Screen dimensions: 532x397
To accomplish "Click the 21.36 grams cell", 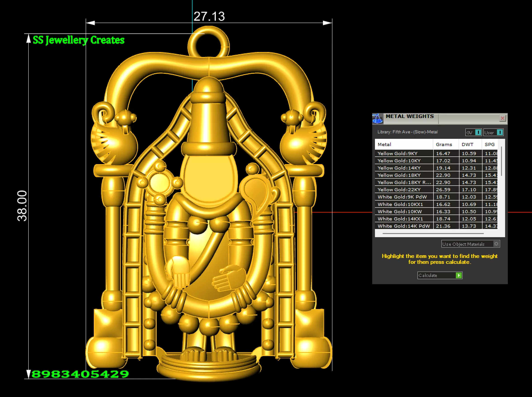I will (x=446, y=226).
